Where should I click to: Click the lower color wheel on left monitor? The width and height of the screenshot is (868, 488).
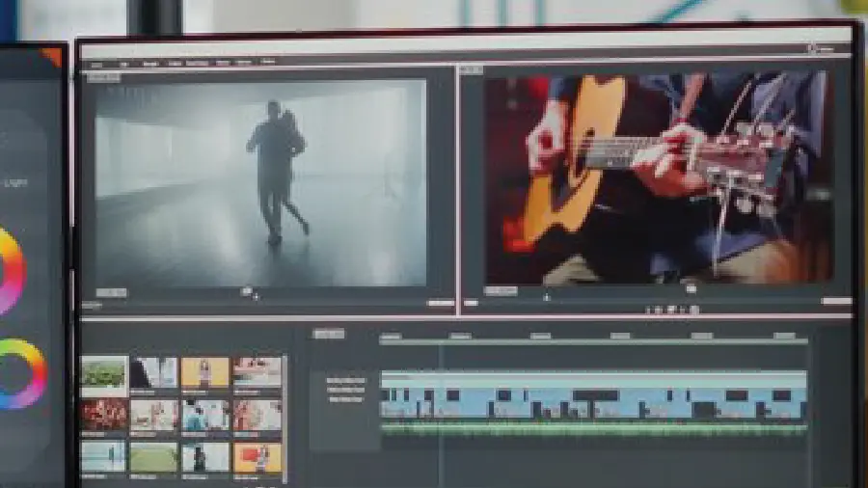(19, 373)
